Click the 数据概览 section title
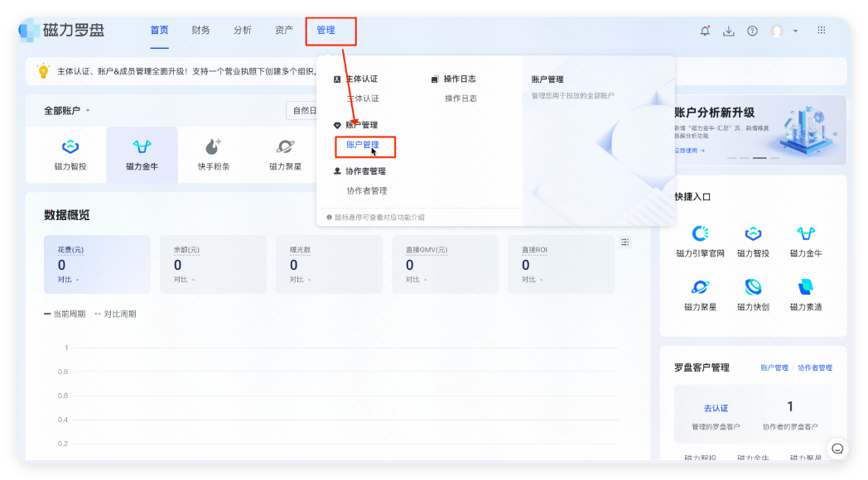 pos(67,215)
